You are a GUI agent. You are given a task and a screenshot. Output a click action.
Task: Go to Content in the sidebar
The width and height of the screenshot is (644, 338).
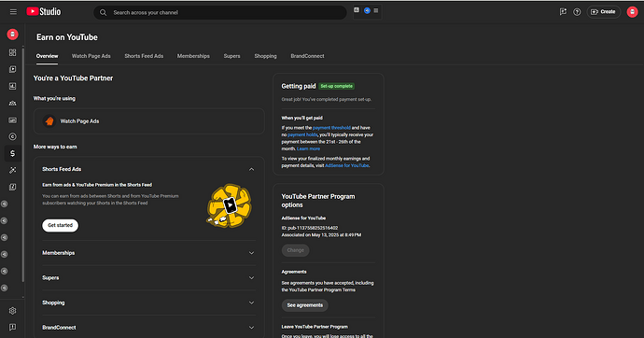(12, 69)
